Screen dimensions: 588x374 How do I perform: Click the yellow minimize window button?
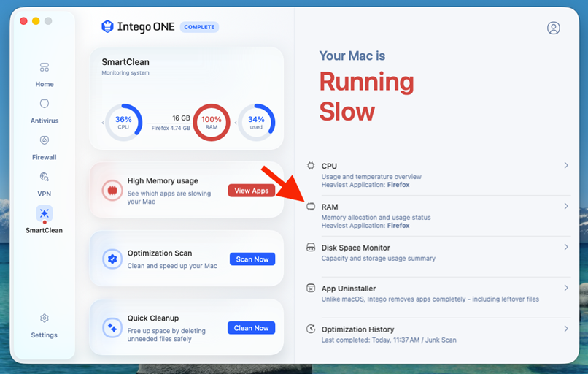pos(36,21)
